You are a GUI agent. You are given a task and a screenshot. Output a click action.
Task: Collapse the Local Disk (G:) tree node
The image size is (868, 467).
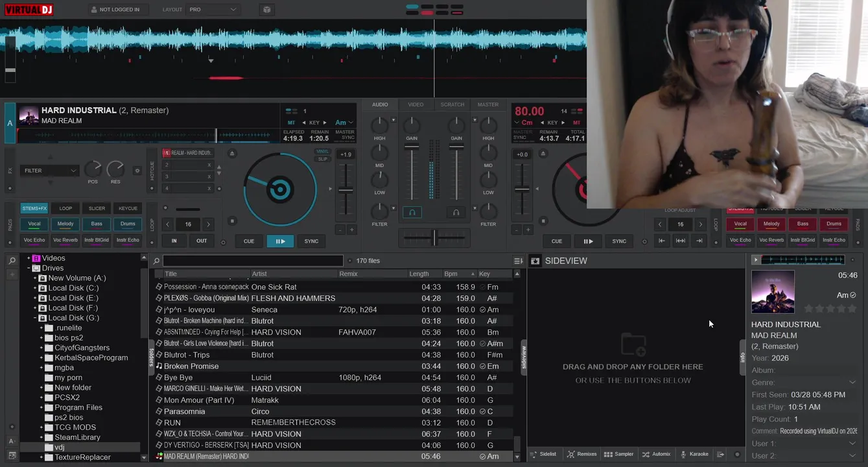pyautogui.click(x=35, y=318)
